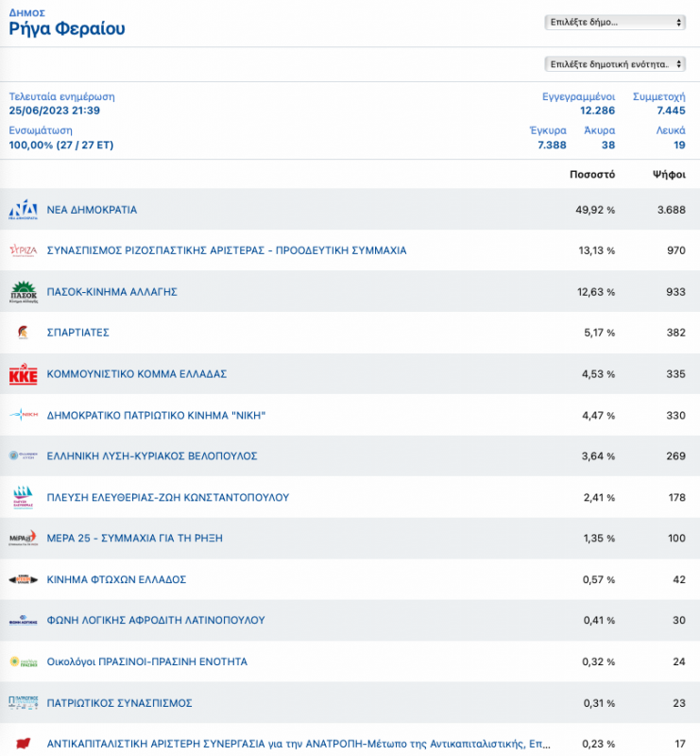Click the ΜέΡΑ25 party logo

coord(23,538)
